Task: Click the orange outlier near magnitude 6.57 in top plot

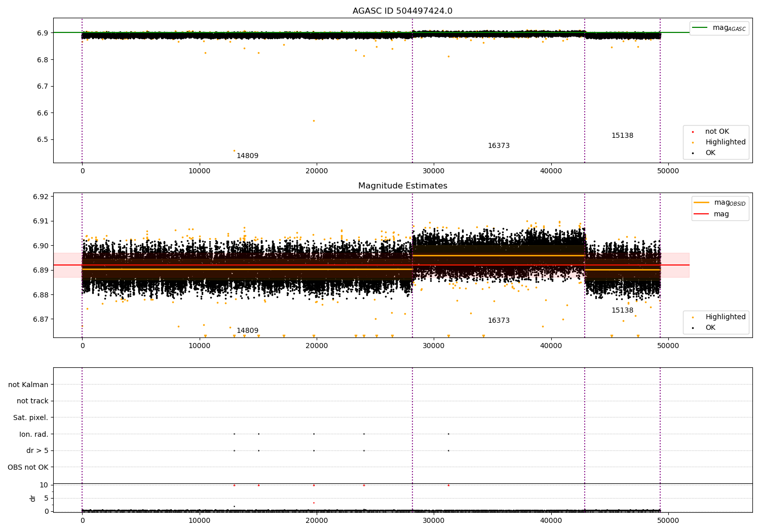Action: coord(314,121)
